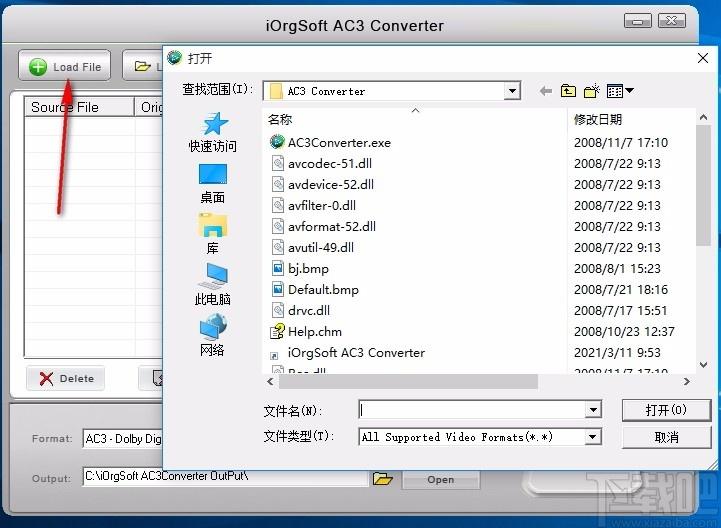Select the bj.bmp image file
721x528 pixels.
308,269
